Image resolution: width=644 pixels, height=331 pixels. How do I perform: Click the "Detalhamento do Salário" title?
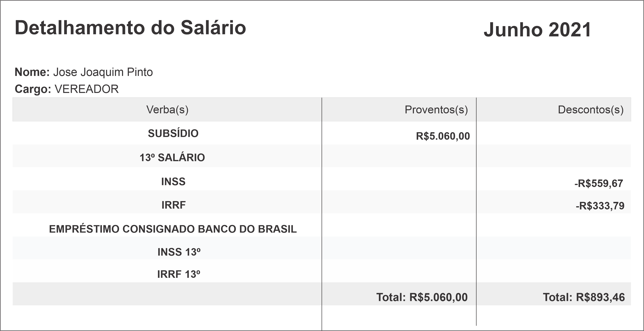[x=130, y=27]
